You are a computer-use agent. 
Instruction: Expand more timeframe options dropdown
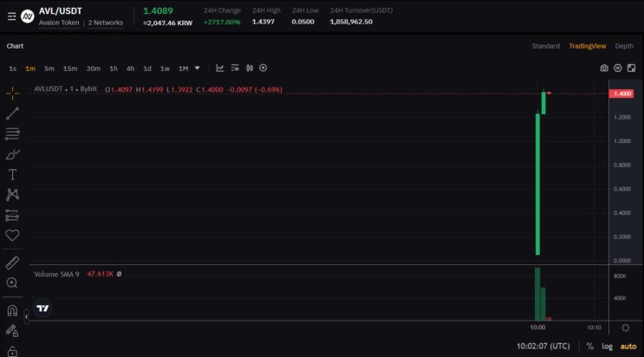[x=197, y=68]
